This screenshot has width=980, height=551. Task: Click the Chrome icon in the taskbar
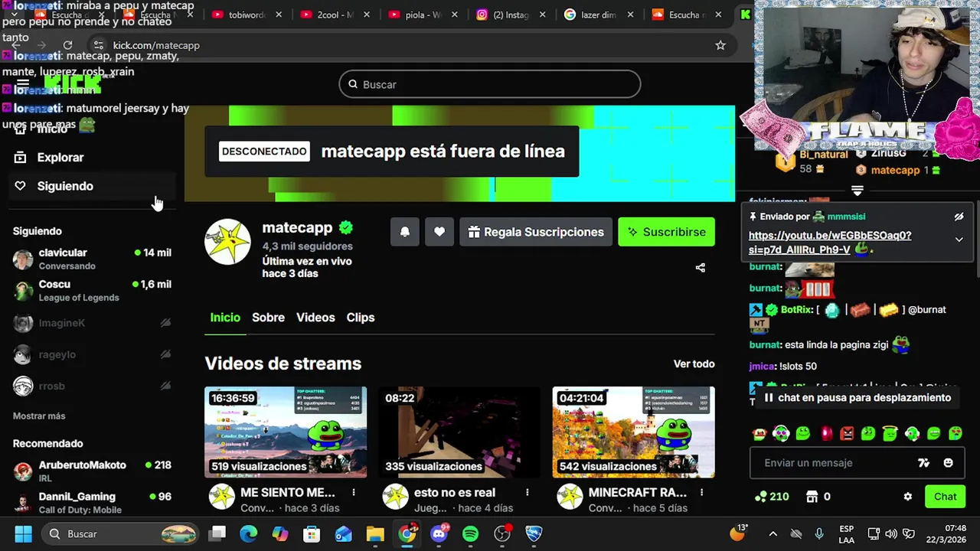[x=407, y=533]
